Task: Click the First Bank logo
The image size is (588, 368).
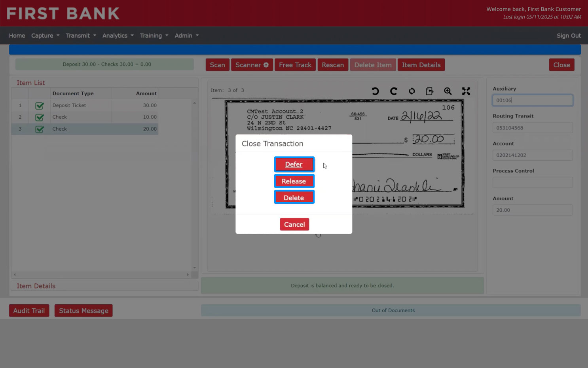Action: pos(63,13)
